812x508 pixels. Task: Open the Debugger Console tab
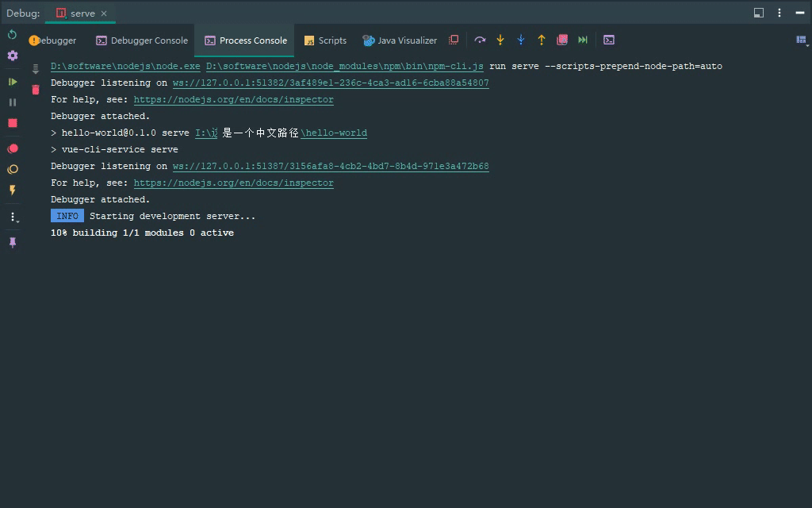[x=142, y=40]
